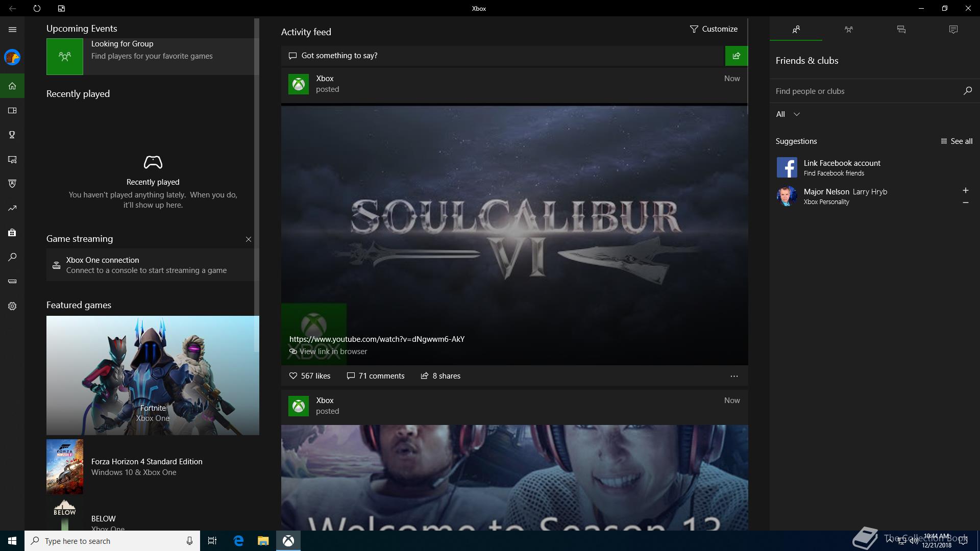The image size is (980, 551).
Task: Open Trending arrow icon in sidebar
Action: coord(12,208)
